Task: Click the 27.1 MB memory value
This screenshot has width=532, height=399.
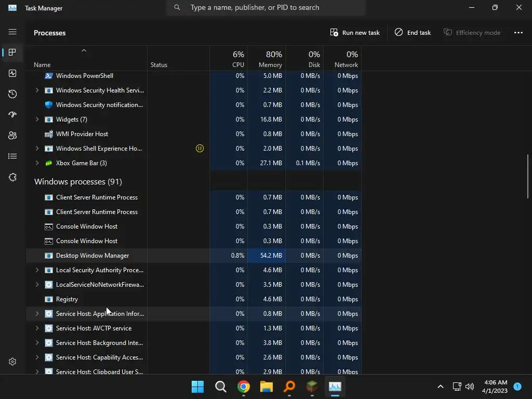Action: pos(271,163)
